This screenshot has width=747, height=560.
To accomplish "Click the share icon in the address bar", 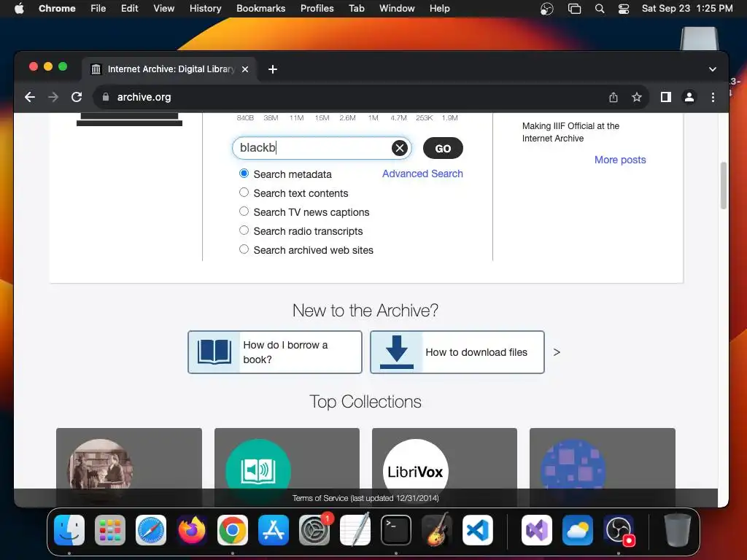I will 613,97.
